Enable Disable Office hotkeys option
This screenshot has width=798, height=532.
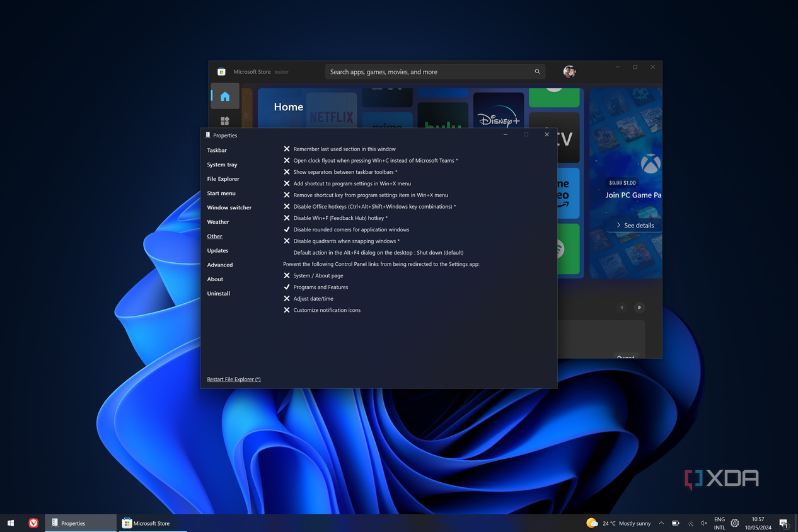pos(369,207)
